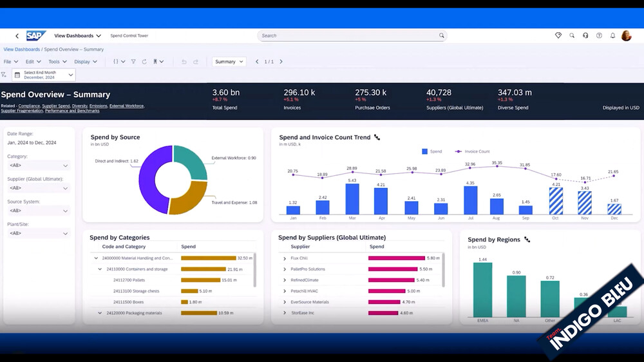Open the Display menu
This screenshot has width=644, height=362.
coord(86,62)
